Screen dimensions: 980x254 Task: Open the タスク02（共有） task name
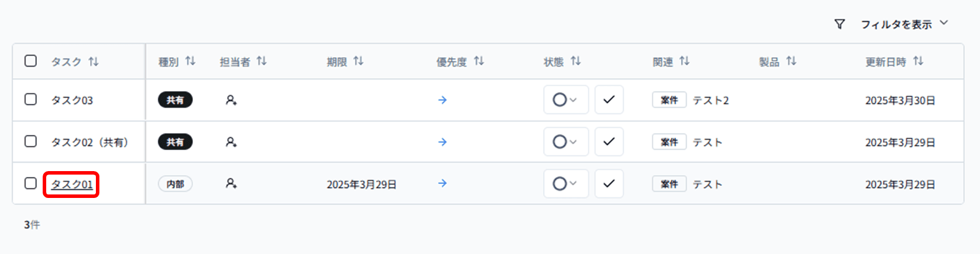pos(89,142)
